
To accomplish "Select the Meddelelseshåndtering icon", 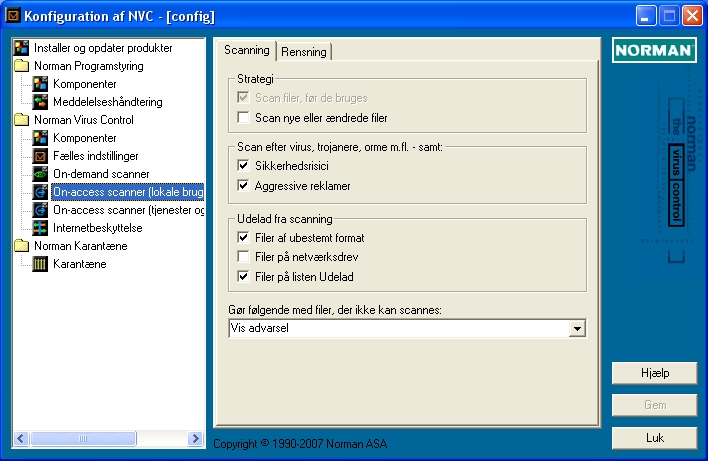I will (x=40, y=102).
